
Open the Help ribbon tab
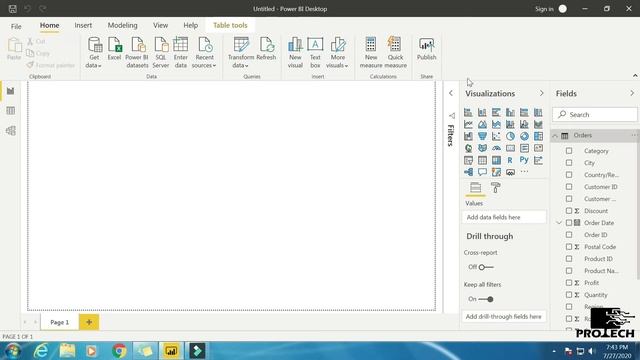pyautogui.click(x=191, y=25)
